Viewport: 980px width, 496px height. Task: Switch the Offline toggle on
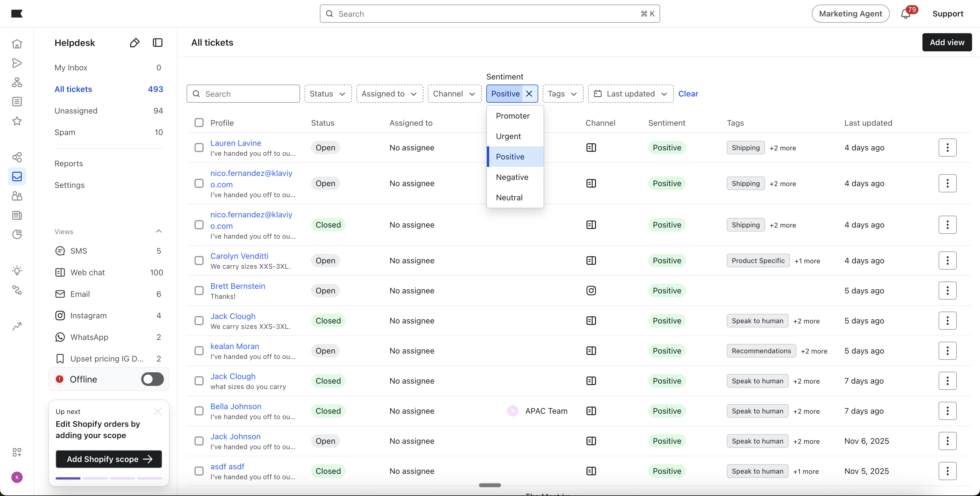pyautogui.click(x=152, y=379)
